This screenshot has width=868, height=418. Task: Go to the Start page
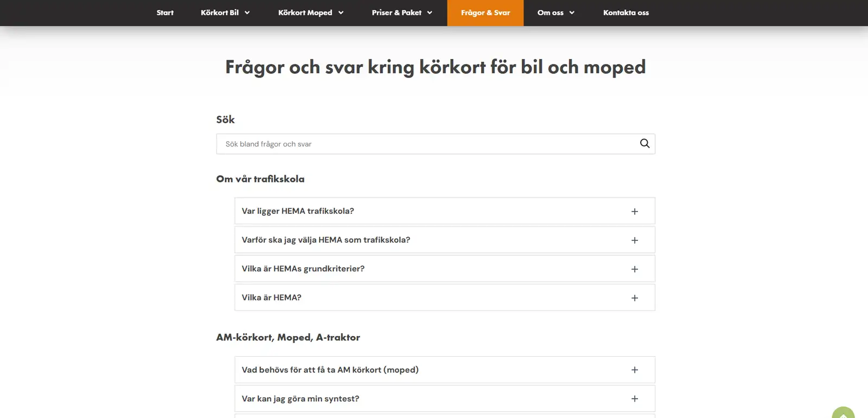pyautogui.click(x=165, y=12)
